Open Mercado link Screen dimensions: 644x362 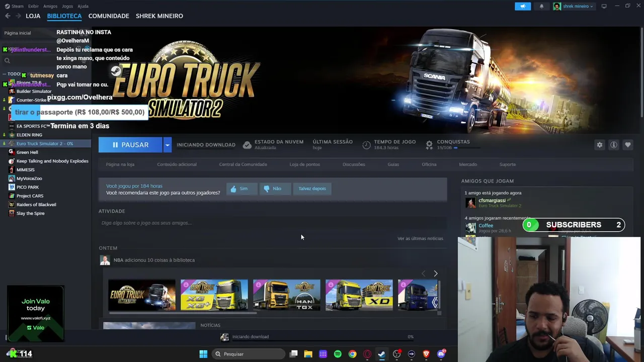pos(468,164)
